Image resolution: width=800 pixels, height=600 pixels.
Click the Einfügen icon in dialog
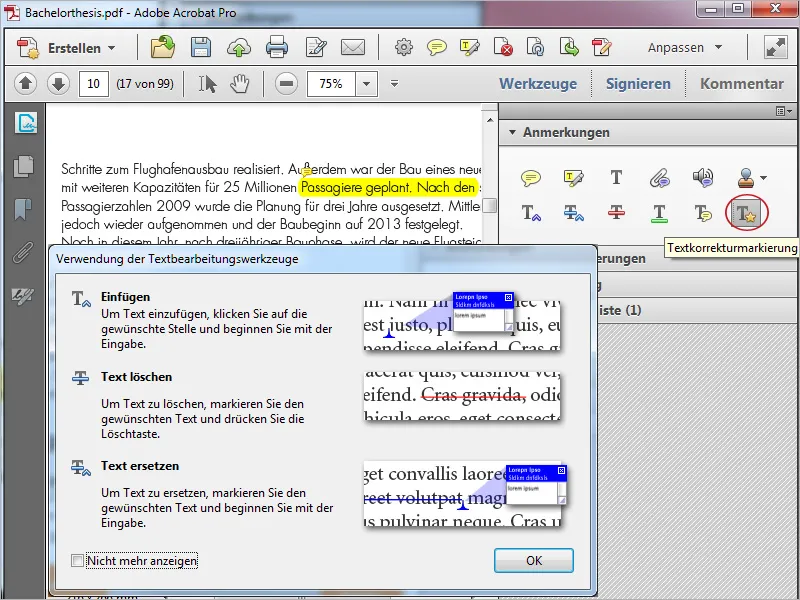[81, 298]
